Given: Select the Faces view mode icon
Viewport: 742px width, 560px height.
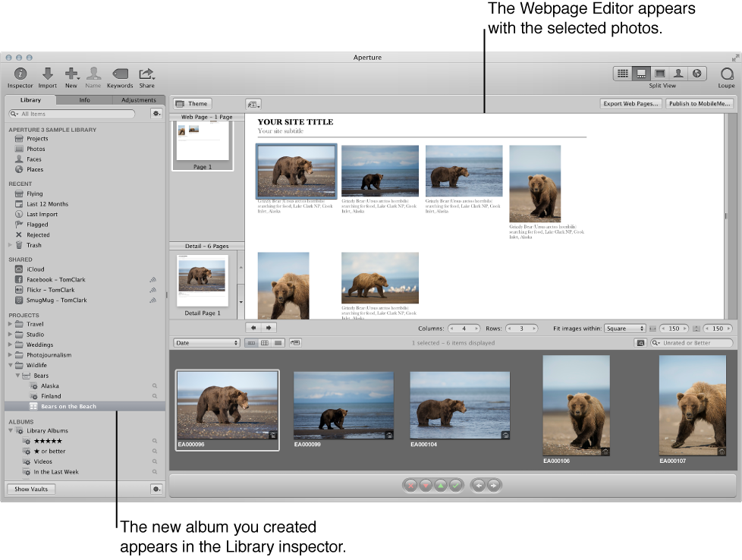Looking at the screenshot, I should pyautogui.click(x=678, y=73).
